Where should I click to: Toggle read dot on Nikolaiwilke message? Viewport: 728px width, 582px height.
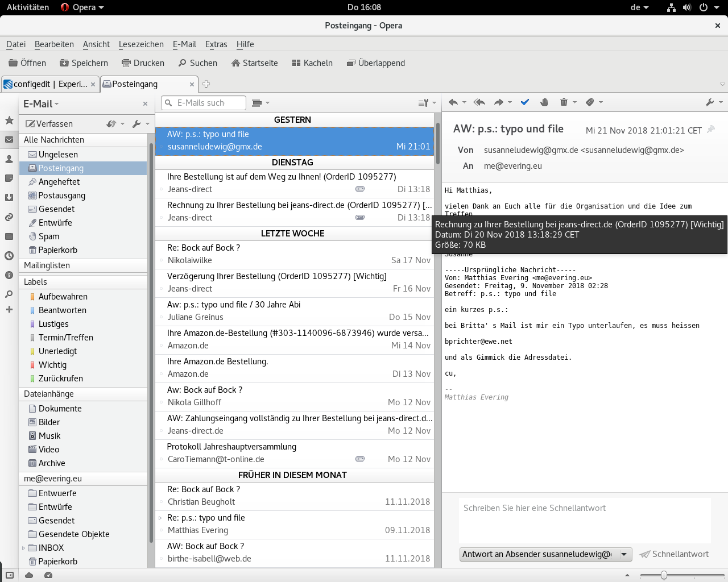tap(162, 261)
